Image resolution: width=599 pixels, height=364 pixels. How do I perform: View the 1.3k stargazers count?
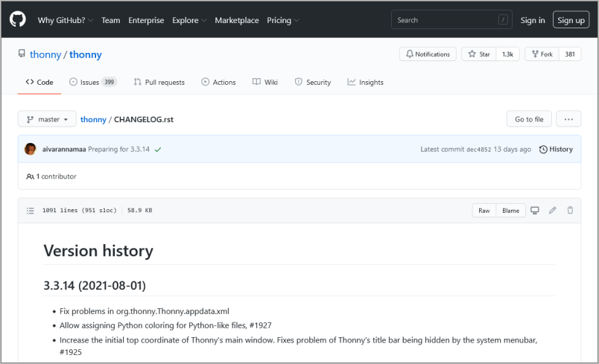tap(507, 54)
